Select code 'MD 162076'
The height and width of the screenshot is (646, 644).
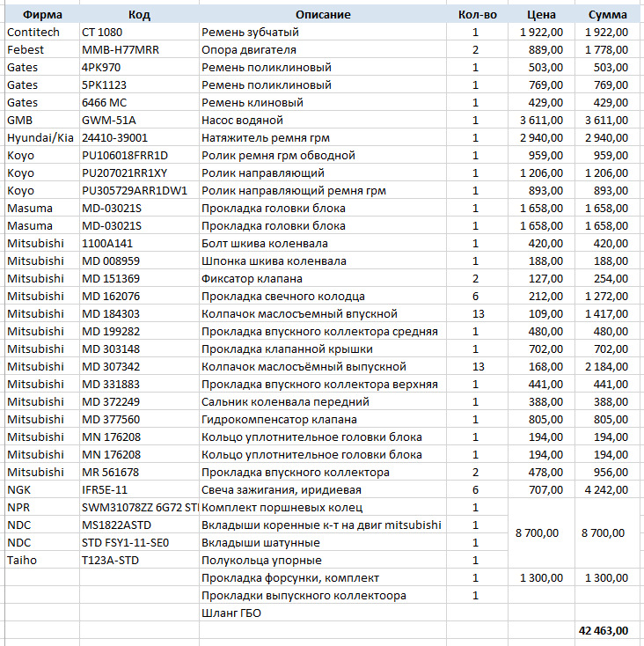(139, 296)
